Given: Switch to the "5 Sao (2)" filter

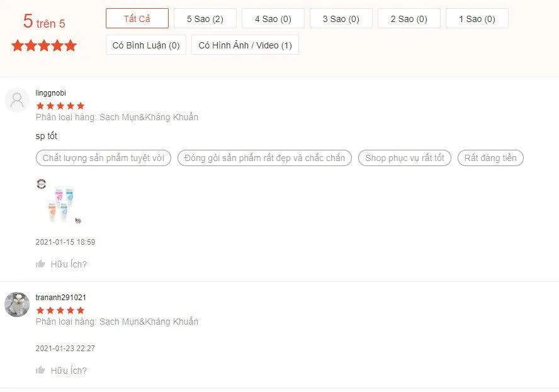Looking at the screenshot, I should (x=204, y=18).
